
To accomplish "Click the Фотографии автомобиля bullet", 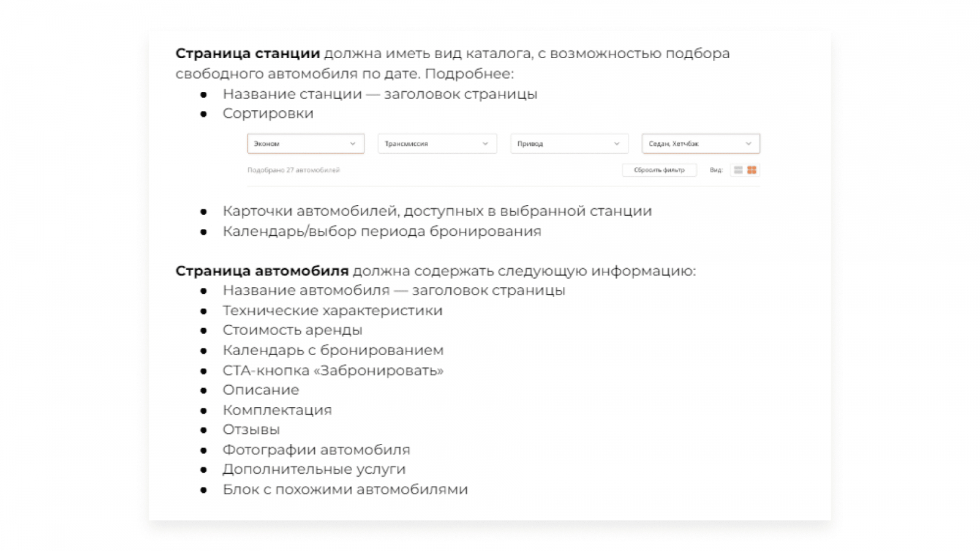I will (x=316, y=450).
